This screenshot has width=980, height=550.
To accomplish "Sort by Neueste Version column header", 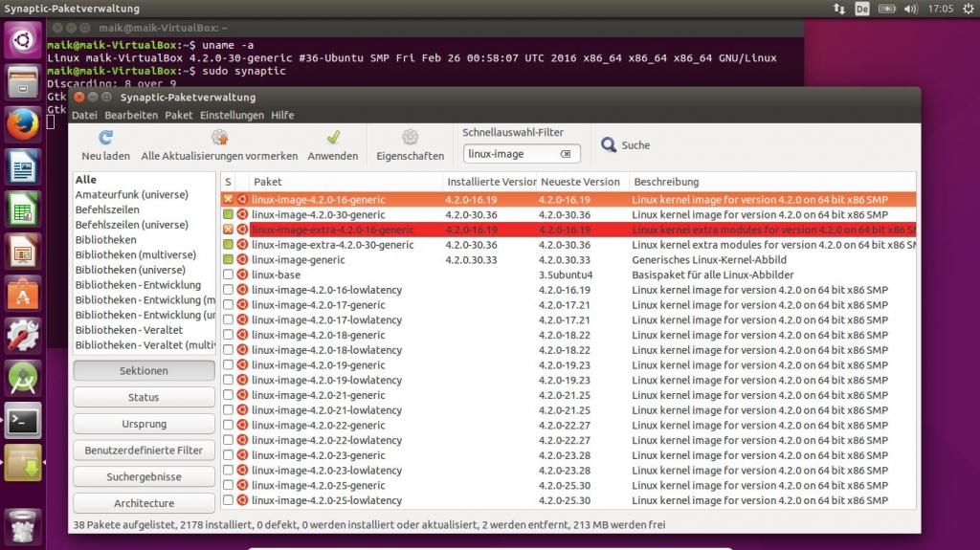I will 580,182.
